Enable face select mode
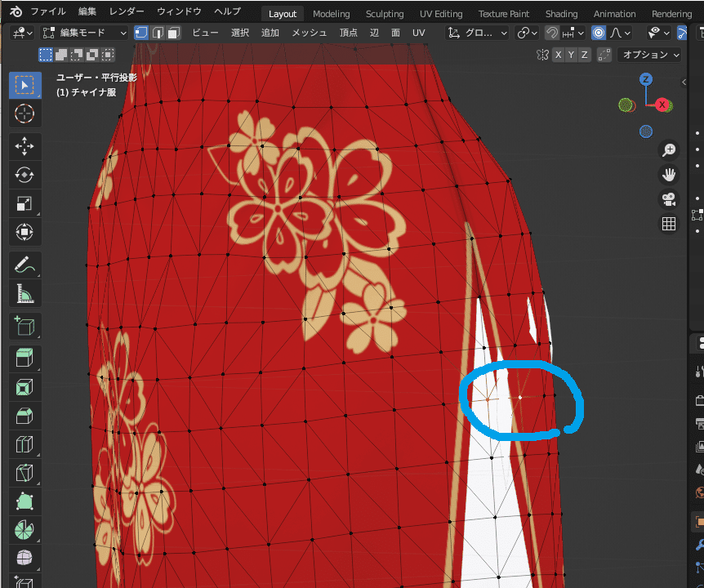 tap(174, 33)
